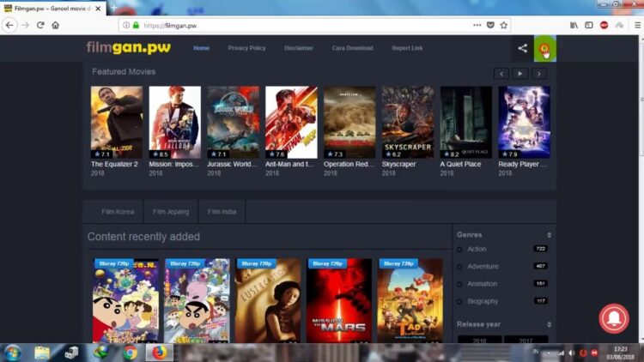Open the Report Link menu item

point(407,48)
